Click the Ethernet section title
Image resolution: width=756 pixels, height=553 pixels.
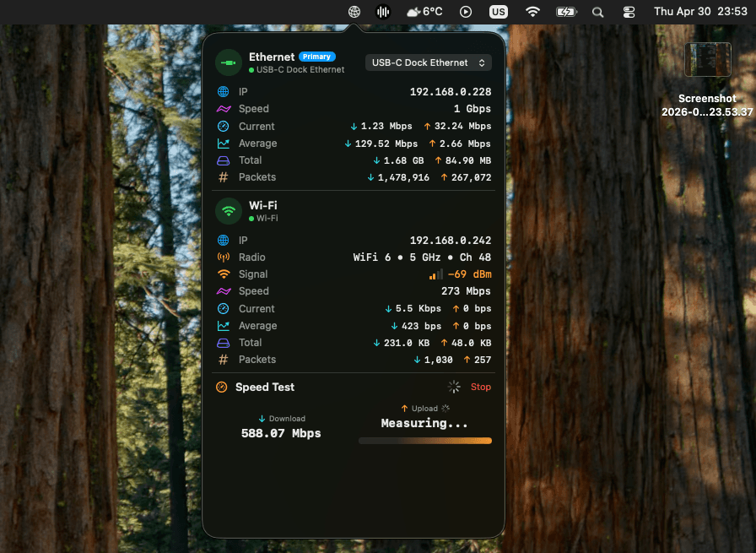click(272, 57)
